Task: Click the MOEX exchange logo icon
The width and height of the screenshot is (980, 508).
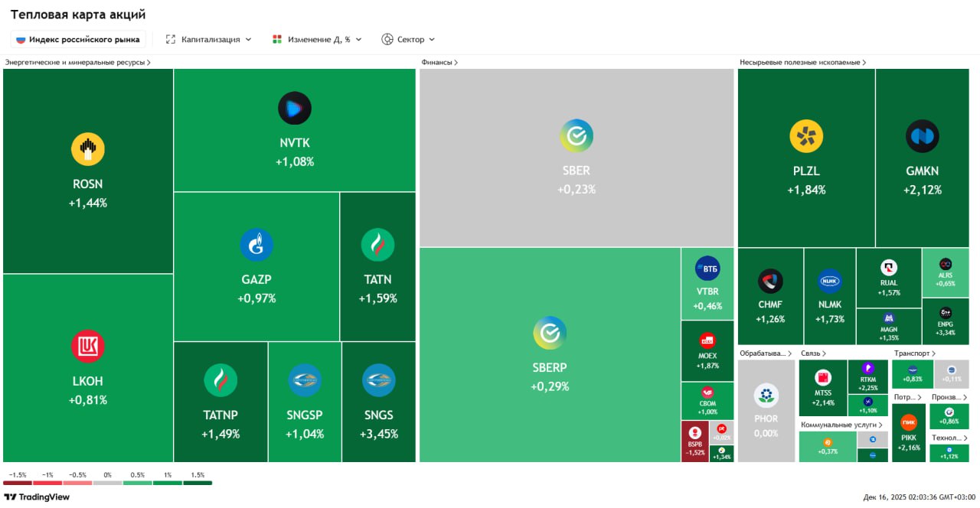Action: (x=707, y=341)
